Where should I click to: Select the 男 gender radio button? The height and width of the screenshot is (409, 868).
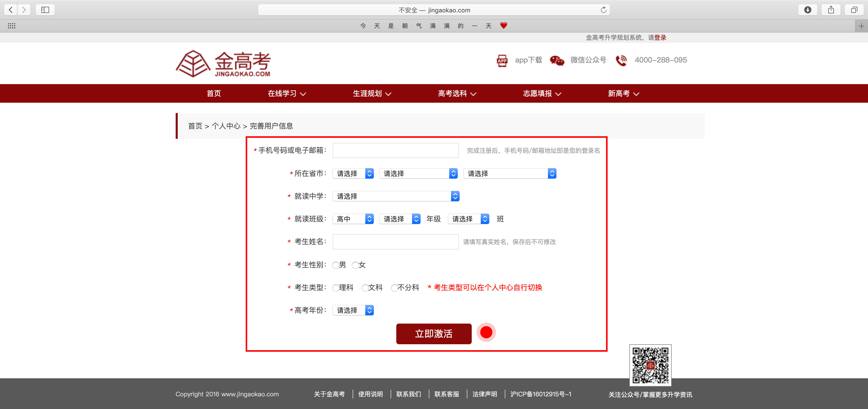[336, 265]
